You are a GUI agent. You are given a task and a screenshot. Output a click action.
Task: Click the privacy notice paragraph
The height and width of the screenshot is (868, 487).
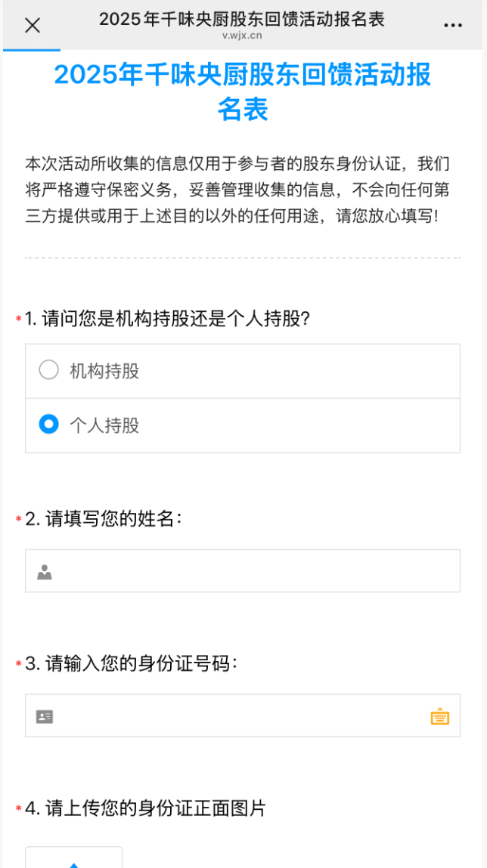tap(242, 189)
